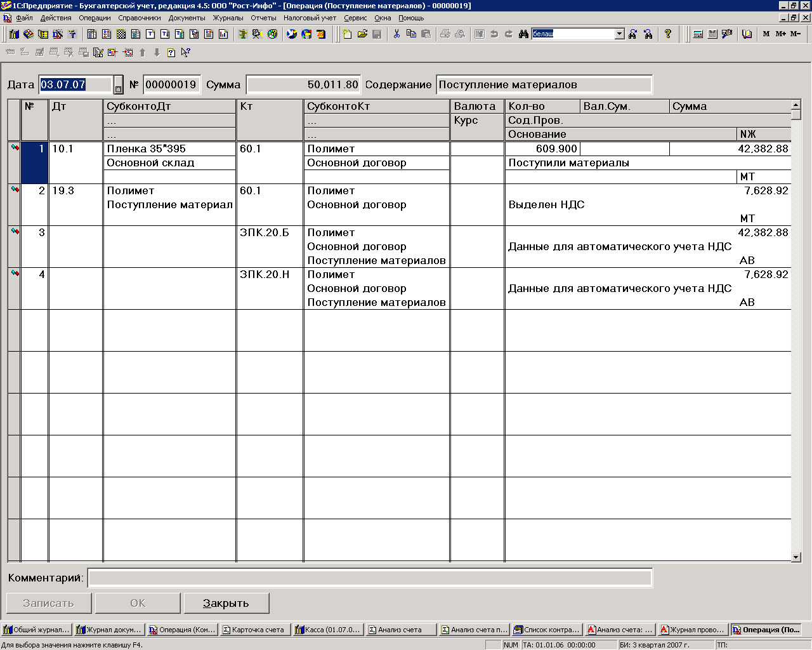Screen dimensions: 812x650
Task: Open the Calculator from the toolbar
Action: coord(698,34)
